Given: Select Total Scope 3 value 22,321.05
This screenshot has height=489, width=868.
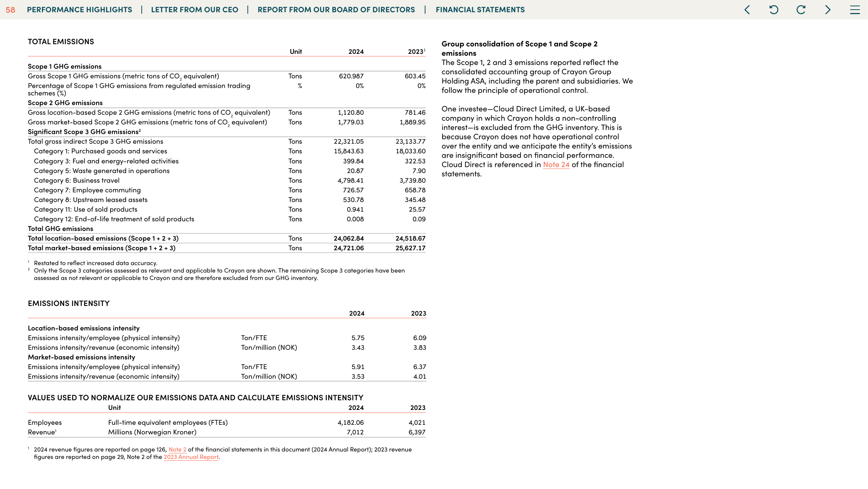Looking at the screenshot, I should (x=349, y=141).
